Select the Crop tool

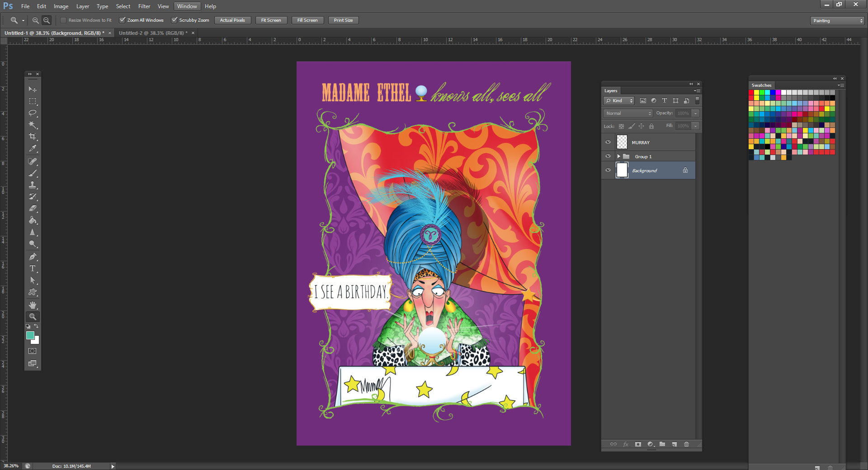pyautogui.click(x=33, y=136)
